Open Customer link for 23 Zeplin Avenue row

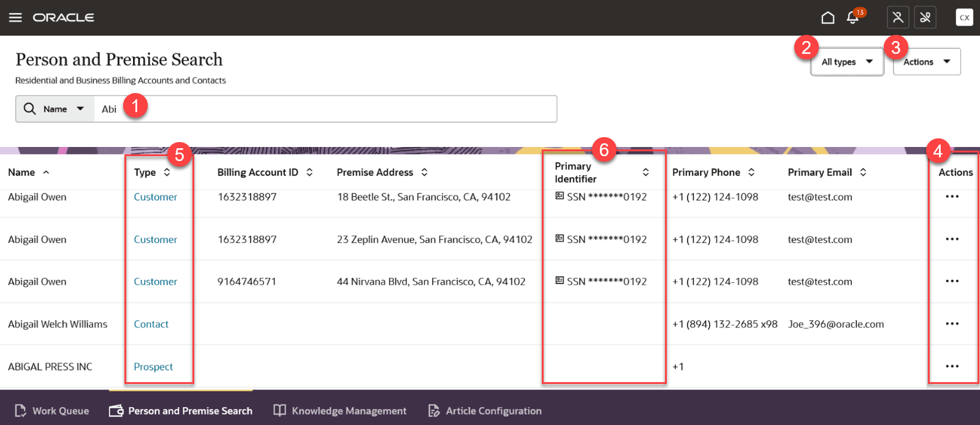tap(156, 239)
